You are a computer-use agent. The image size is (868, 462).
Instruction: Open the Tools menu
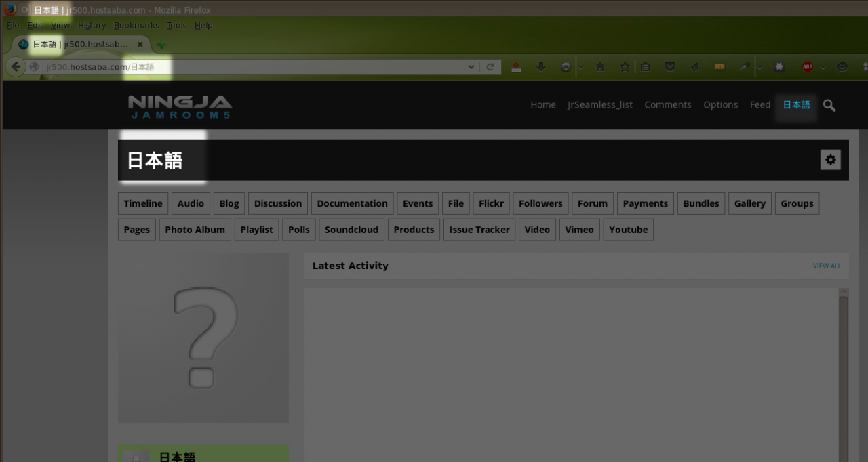[177, 25]
